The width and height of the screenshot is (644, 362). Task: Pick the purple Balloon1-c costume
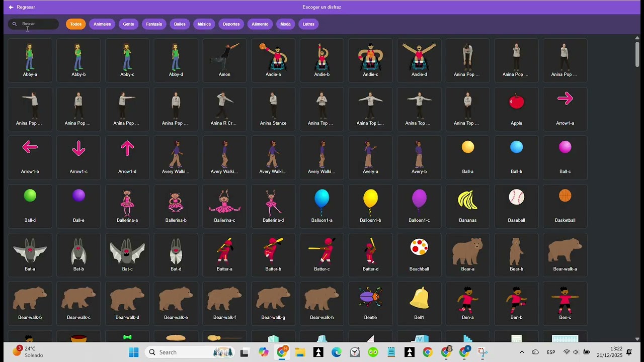pos(419,206)
